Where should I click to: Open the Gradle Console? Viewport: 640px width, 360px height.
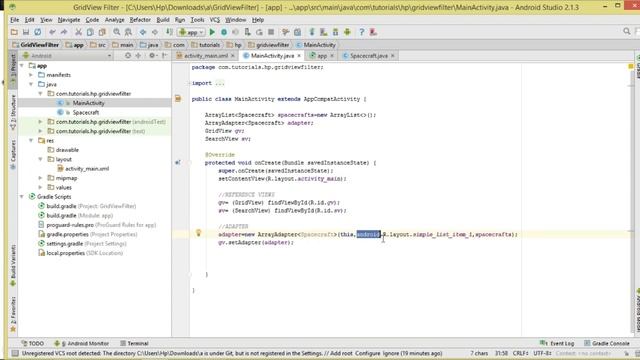(x=607, y=343)
